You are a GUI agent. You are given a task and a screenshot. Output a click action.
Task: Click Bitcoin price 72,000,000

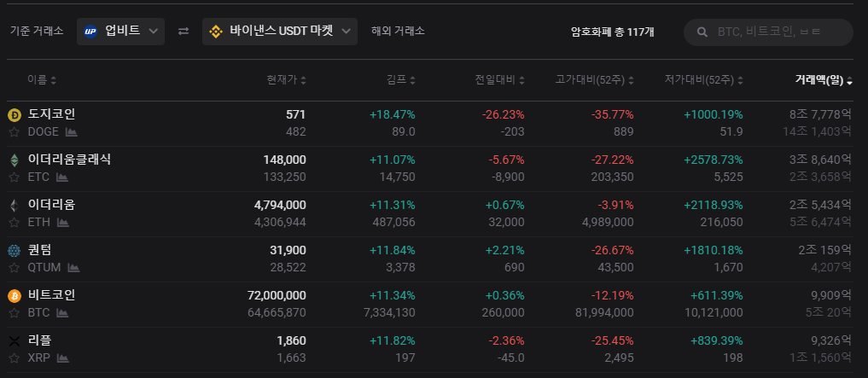point(277,295)
